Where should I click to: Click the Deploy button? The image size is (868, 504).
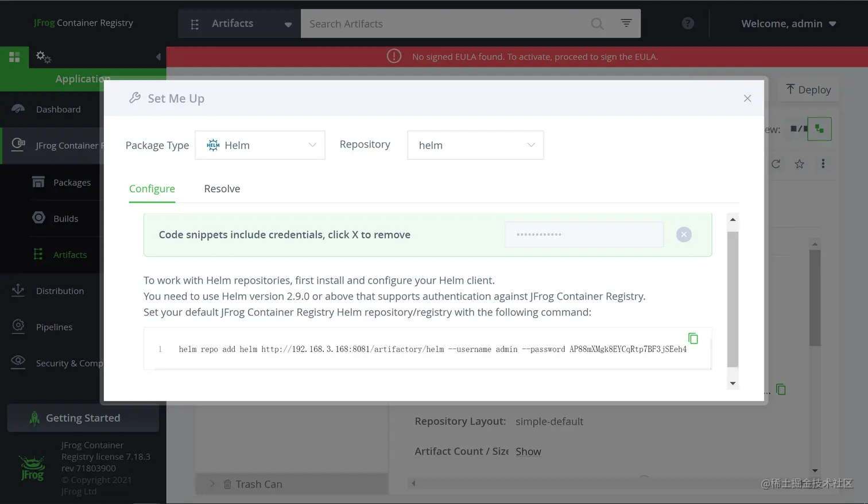pos(809,90)
